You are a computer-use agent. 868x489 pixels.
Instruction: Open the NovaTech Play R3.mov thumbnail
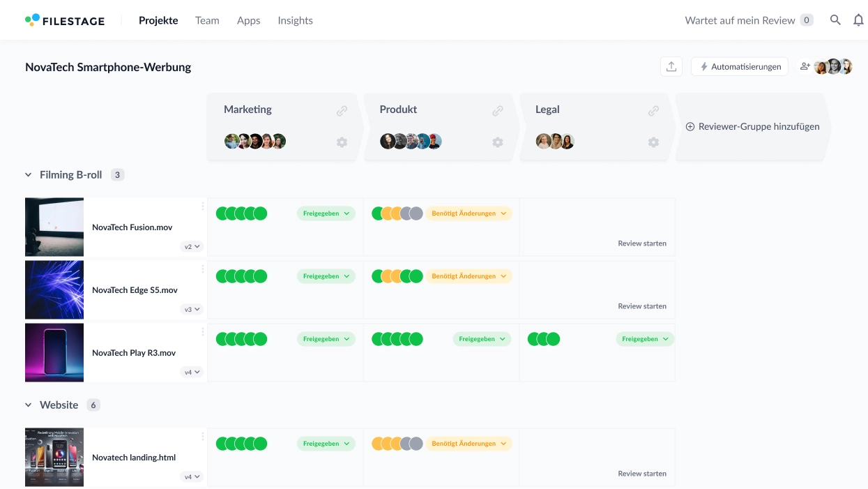coord(54,352)
